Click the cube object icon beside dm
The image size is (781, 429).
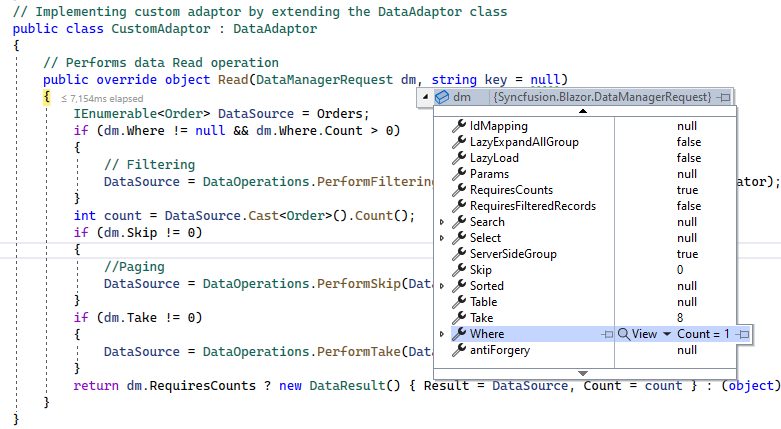pyautogui.click(x=442, y=97)
